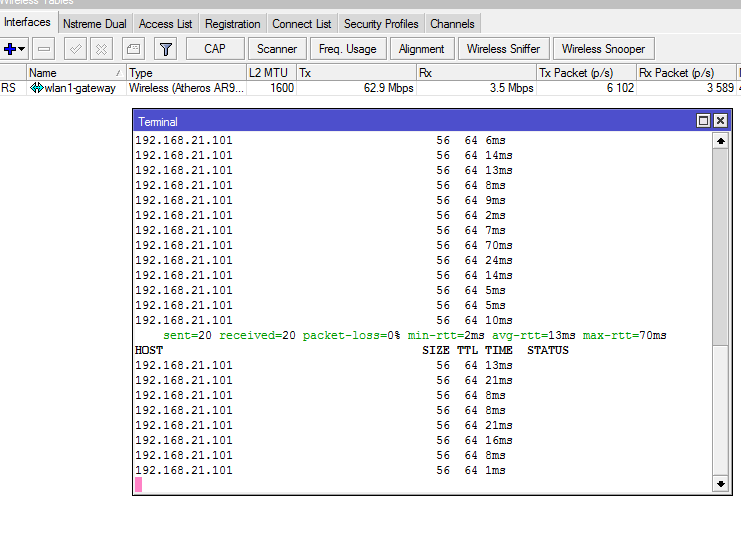741x535 pixels.
Task: Click the Remove minus icon
Action: tap(43, 49)
